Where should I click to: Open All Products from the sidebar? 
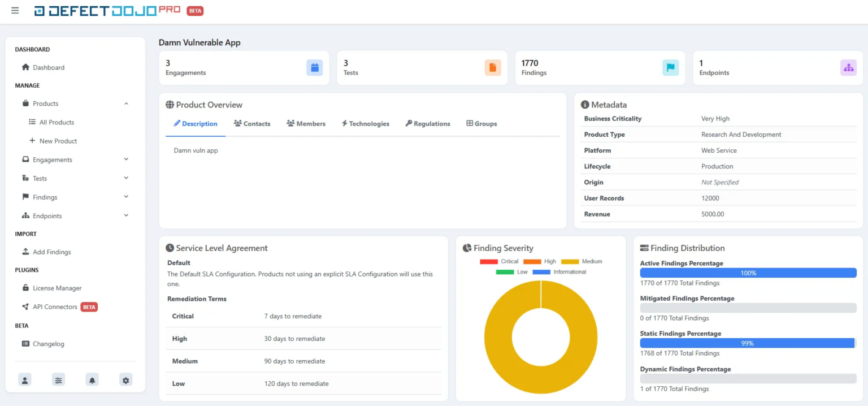[58, 122]
